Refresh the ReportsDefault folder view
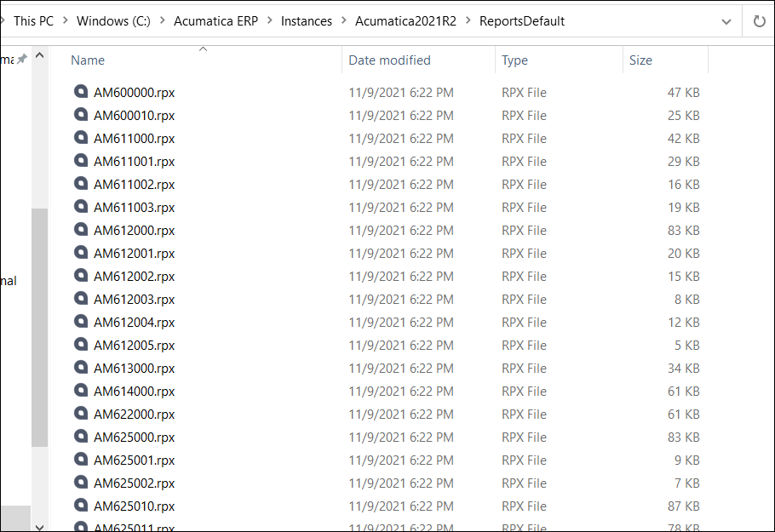The height and width of the screenshot is (532, 775). click(x=759, y=21)
